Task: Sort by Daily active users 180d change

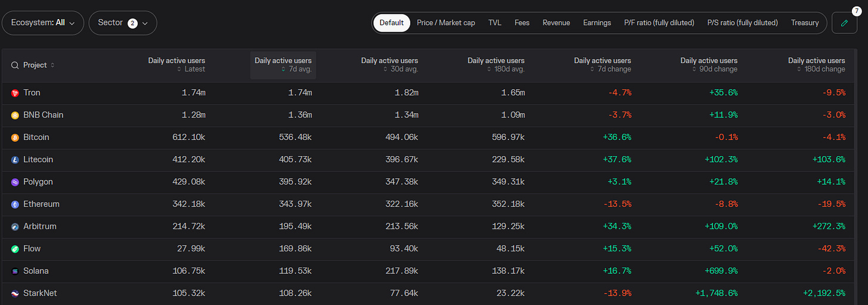Action: 816,65
